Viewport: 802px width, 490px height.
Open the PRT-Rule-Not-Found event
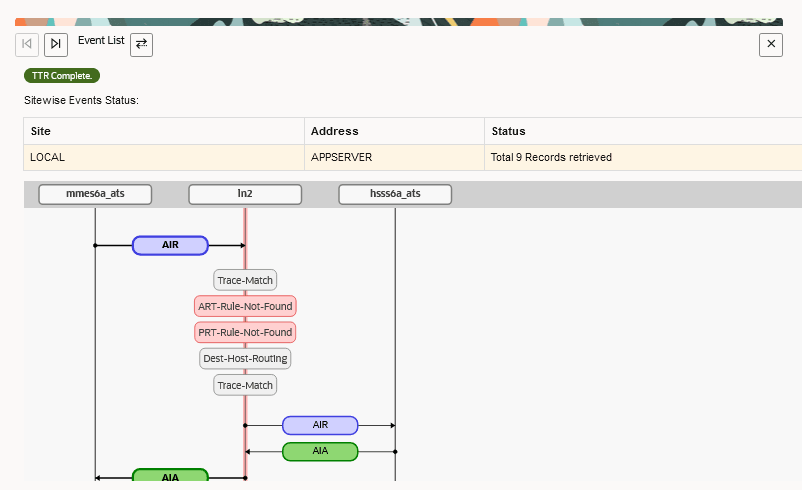pos(245,332)
